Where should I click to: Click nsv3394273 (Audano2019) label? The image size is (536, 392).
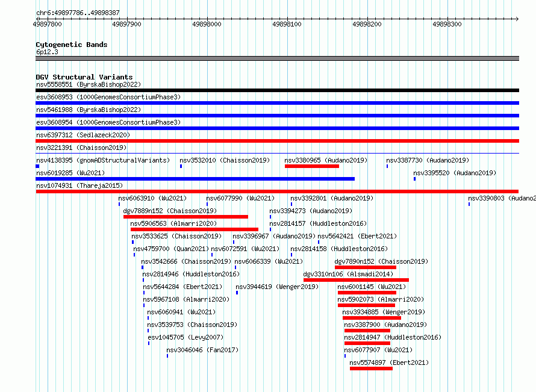(x=311, y=211)
